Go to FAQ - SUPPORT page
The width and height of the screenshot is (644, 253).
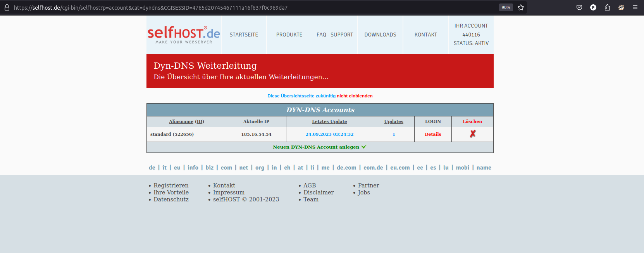click(335, 35)
